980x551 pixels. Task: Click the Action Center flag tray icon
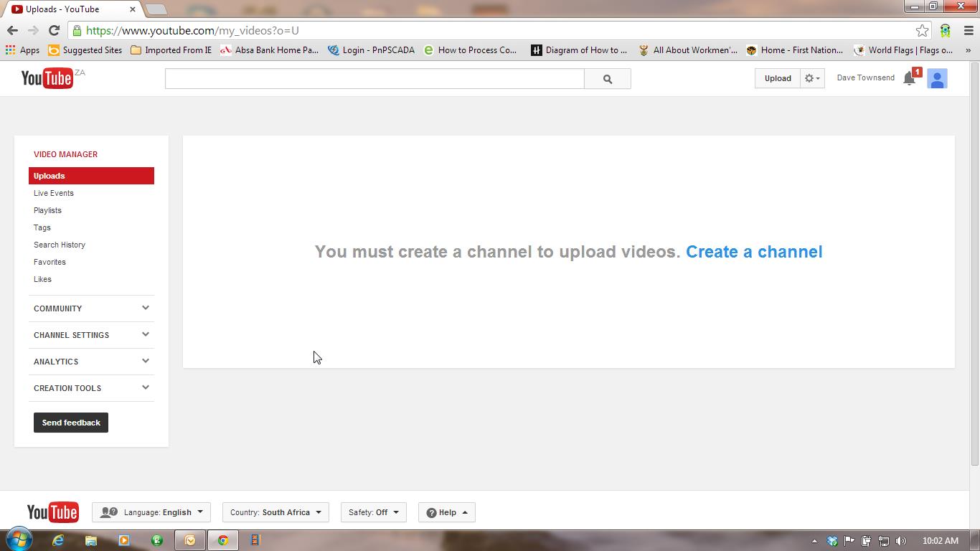pyautogui.click(x=849, y=541)
